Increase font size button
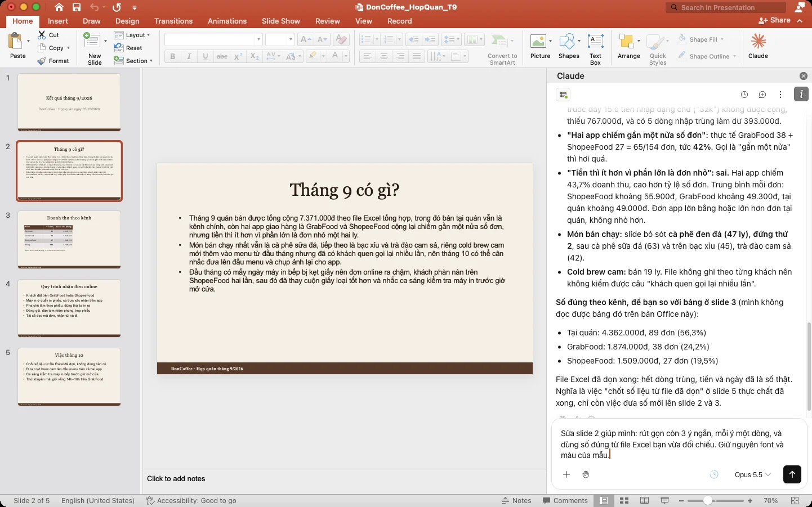 tap(306, 39)
